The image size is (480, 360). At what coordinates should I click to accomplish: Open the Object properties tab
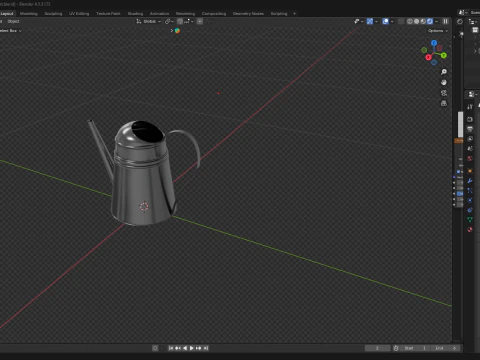click(470, 171)
